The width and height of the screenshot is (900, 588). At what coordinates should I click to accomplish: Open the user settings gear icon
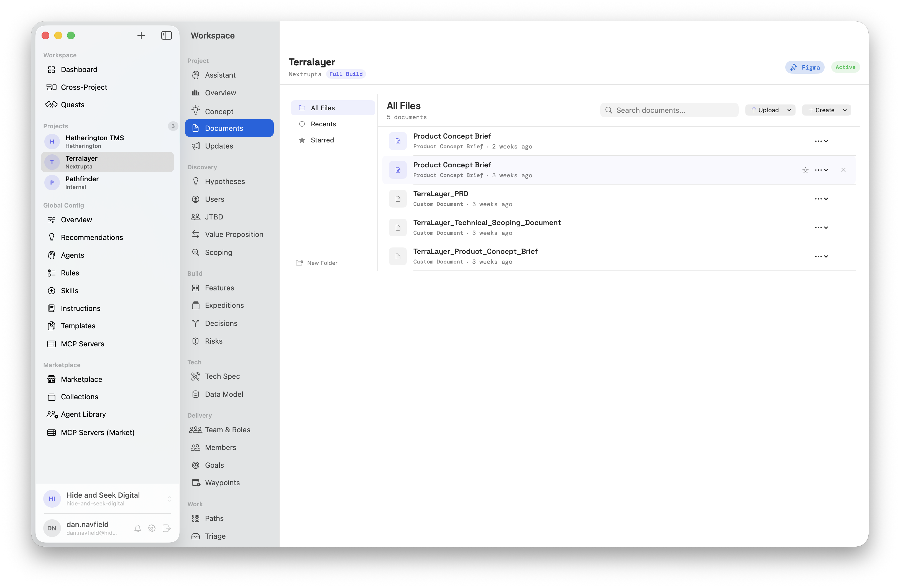[x=152, y=528]
